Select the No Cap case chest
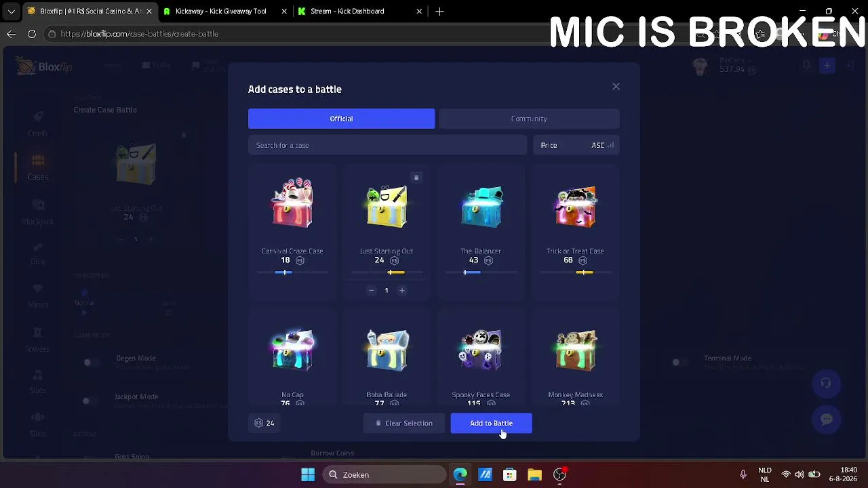 pyautogui.click(x=292, y=350)
